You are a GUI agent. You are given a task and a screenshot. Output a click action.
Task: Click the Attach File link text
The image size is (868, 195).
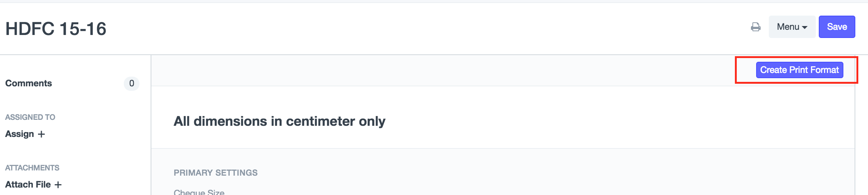coord(28,185)
